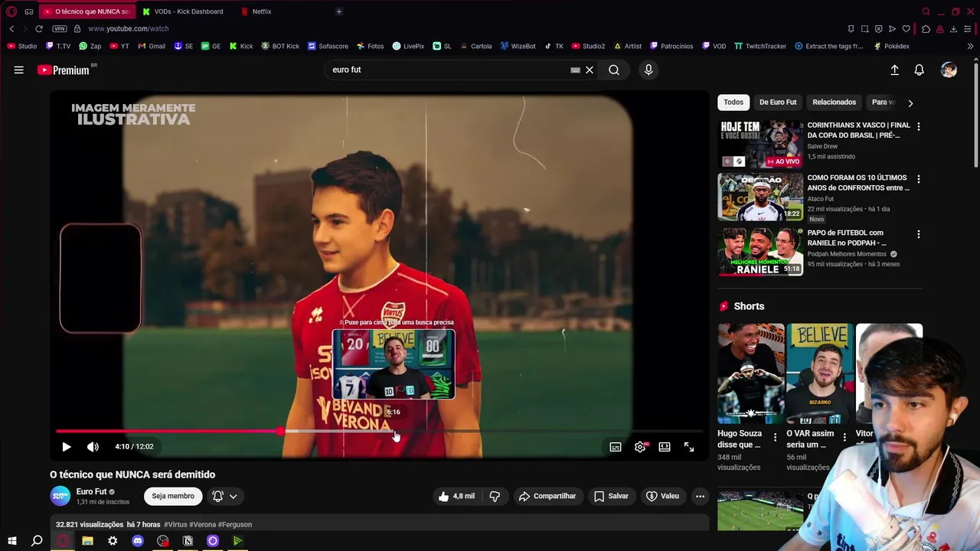Toggle subtitles/closed captions on the player

[616, 447]
